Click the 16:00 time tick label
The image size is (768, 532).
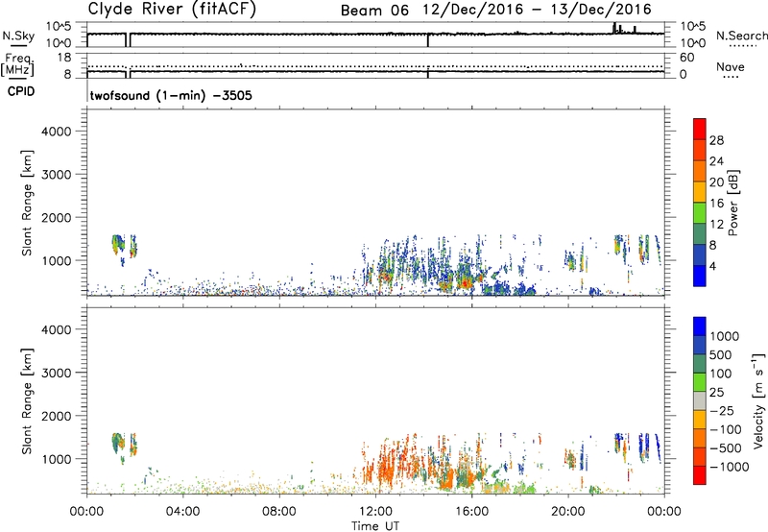pos(471,512)
